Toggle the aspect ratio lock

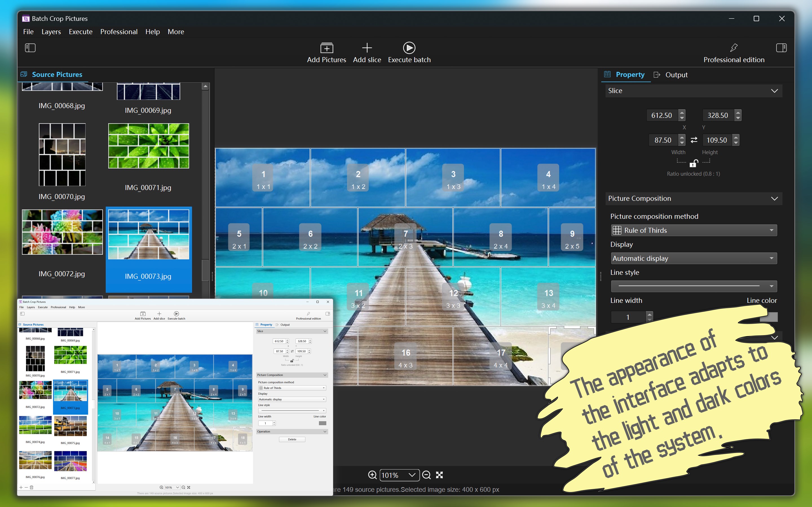click(x=693, y=163)
